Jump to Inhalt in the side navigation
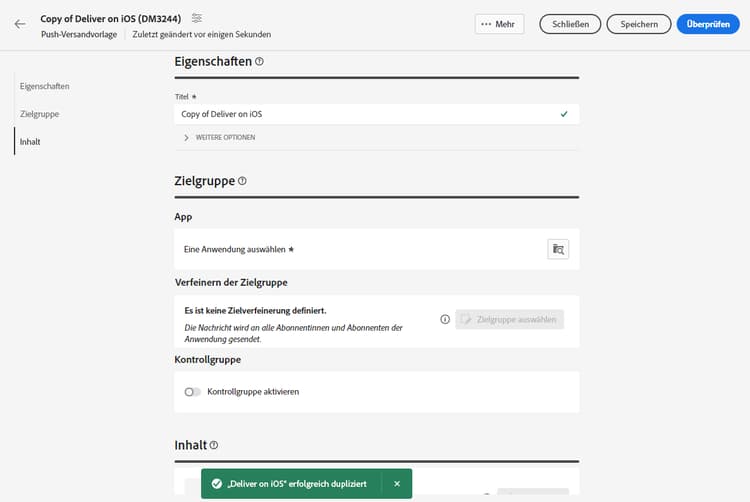Viewport: 750px width, 502px height. (30, 142)
